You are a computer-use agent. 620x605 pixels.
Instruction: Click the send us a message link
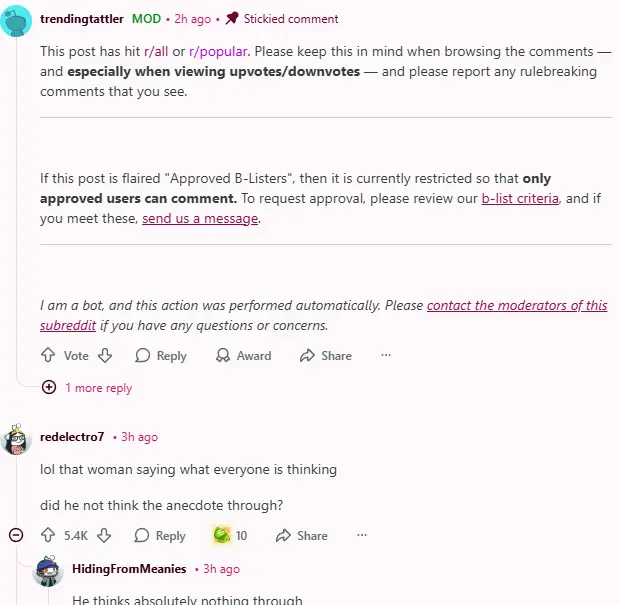tap(200, 219)
